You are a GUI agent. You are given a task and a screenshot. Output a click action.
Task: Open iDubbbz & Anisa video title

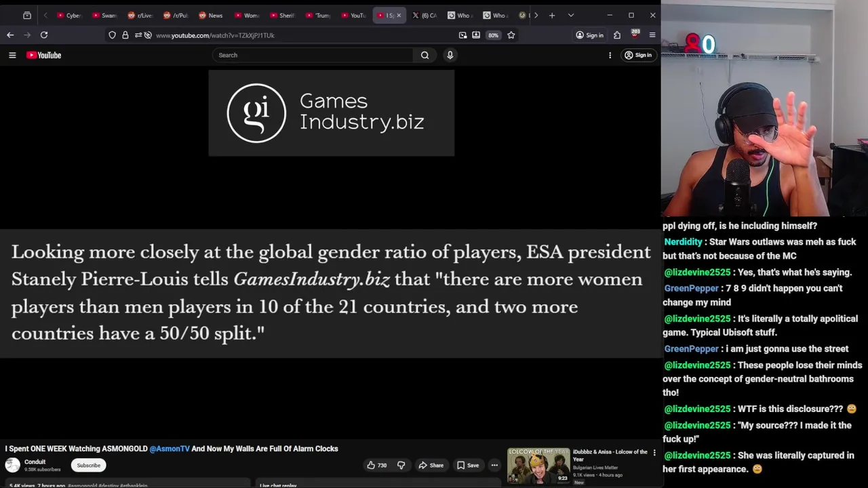point(610,455)
